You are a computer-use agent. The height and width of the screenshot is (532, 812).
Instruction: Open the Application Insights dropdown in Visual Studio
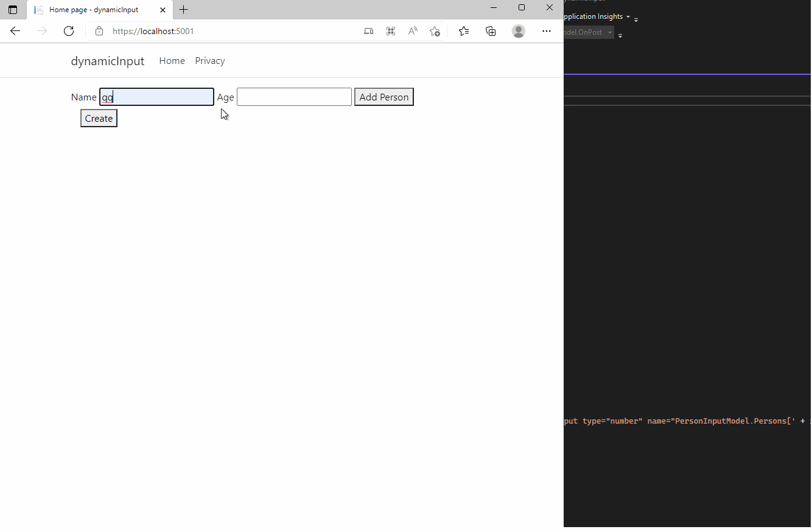(597, 16)
